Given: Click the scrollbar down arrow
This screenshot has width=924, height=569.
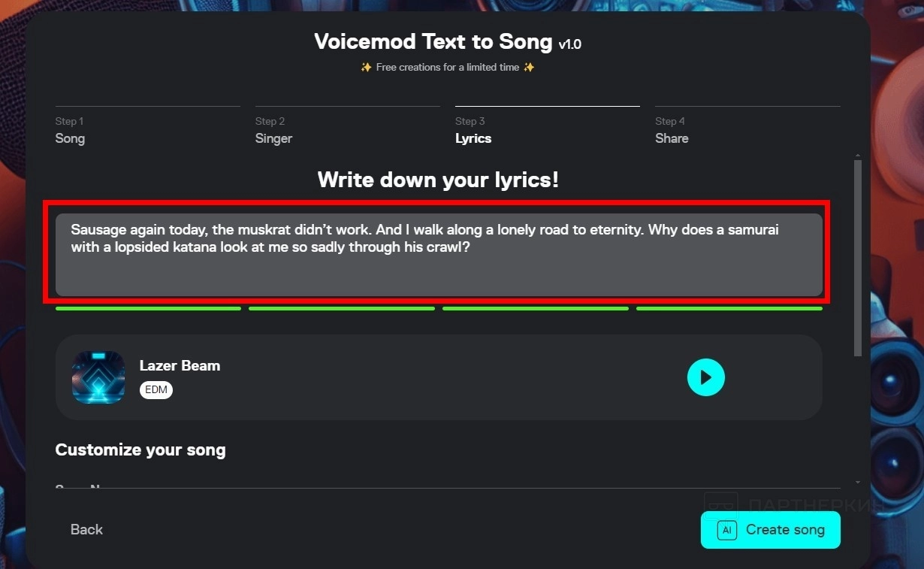Looking at the screenshot, I should coord(858,482).
